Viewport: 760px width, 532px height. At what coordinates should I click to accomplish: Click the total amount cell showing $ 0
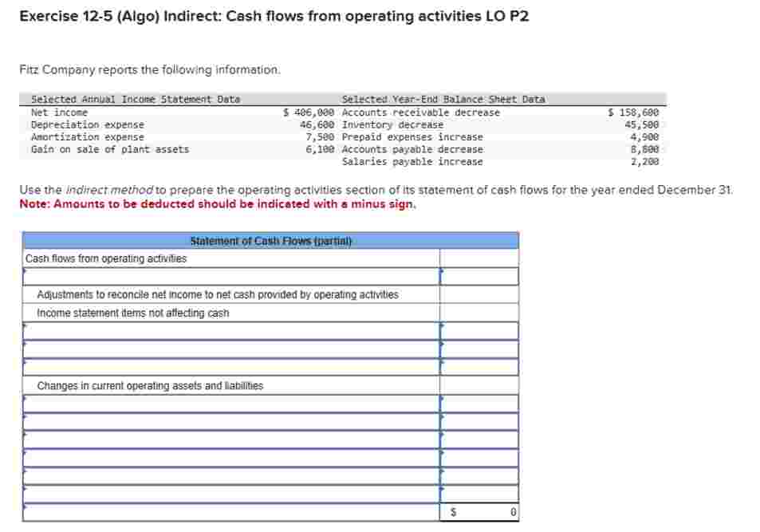pos(478,510)
